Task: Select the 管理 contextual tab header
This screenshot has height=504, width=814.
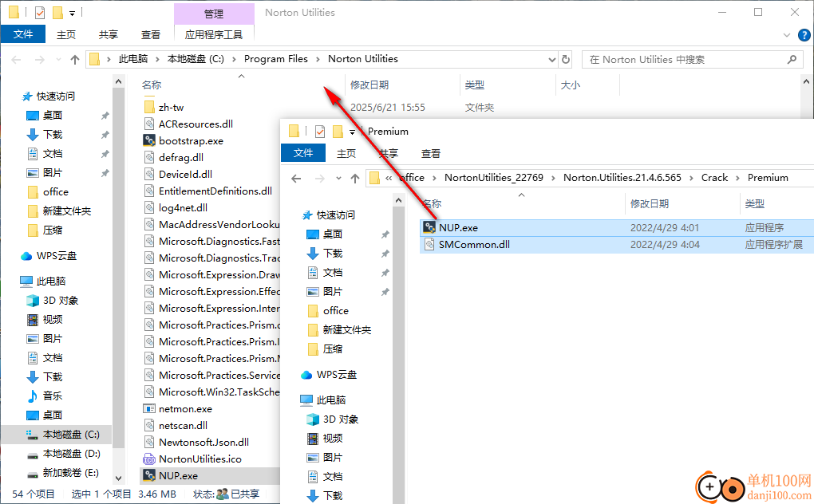Action: pyautogui.click(x=214, y=14)
